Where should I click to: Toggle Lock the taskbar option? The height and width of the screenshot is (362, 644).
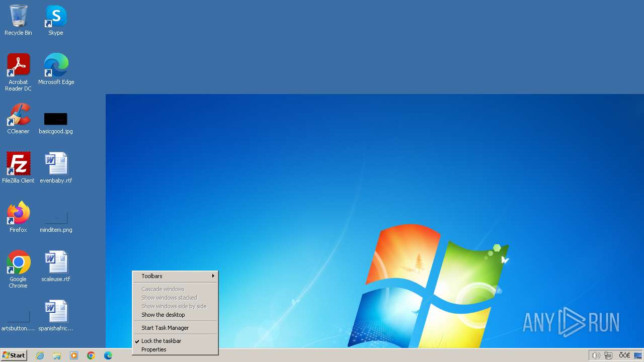(175, 341)
